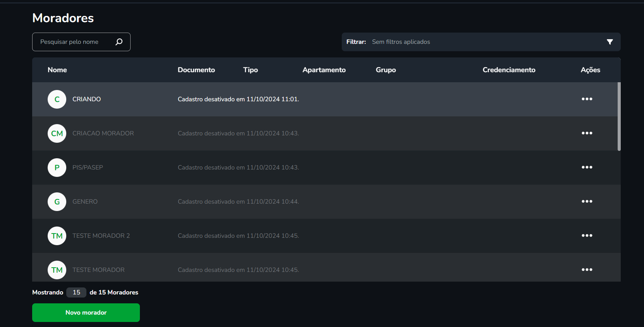Sort by the Nome column header
This screenshot has height=327, width=644.
point(57,70)
